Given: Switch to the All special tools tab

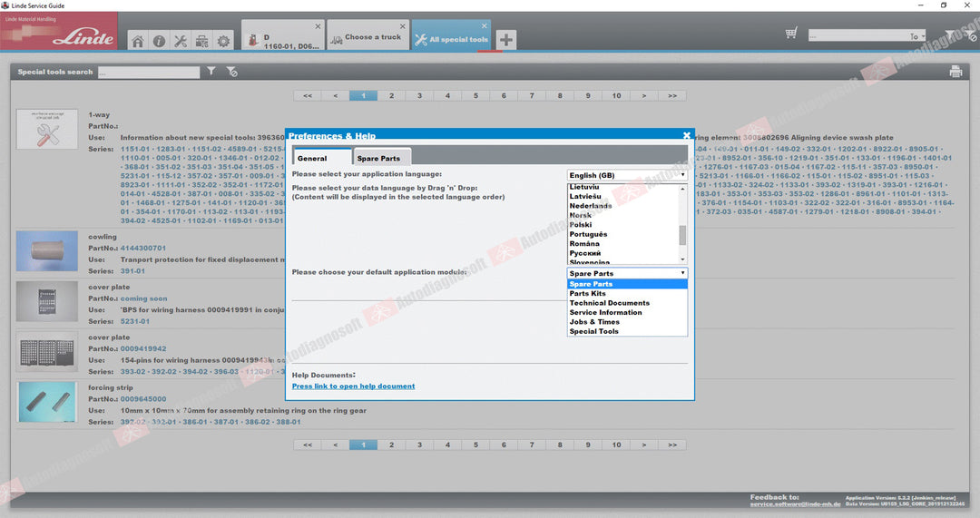Looking at the screenshot, I should [x=451, y=35].
